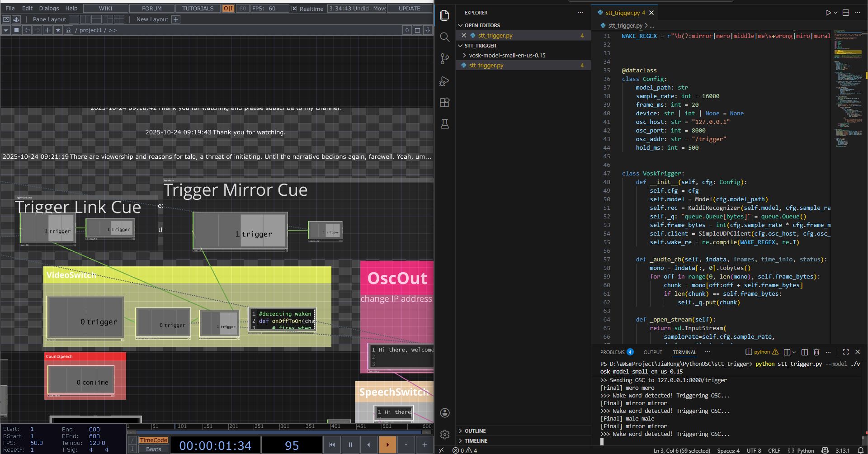This screenshot has width=868, height=454.
Task: Open the FORUM link in TouchDesigner
Action: point(152,8)
